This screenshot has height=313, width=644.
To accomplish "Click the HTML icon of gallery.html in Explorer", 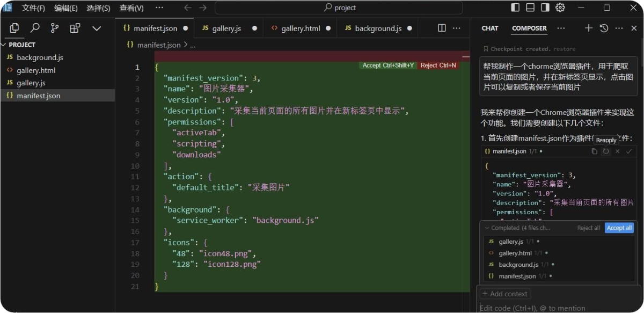I will 10,70.
